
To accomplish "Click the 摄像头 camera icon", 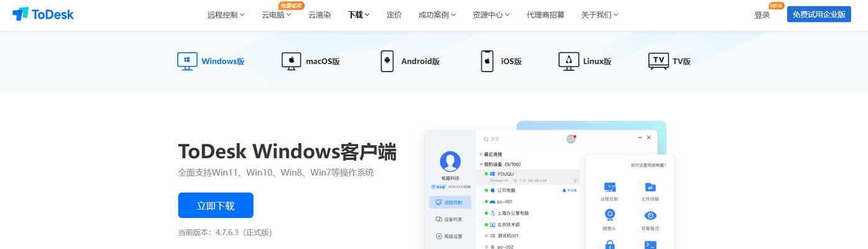I will [610, 215].
